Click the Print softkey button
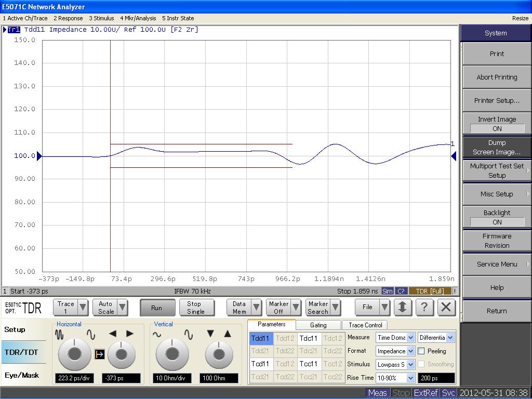The width and height of the screenshot is (532, 399). 497,54
